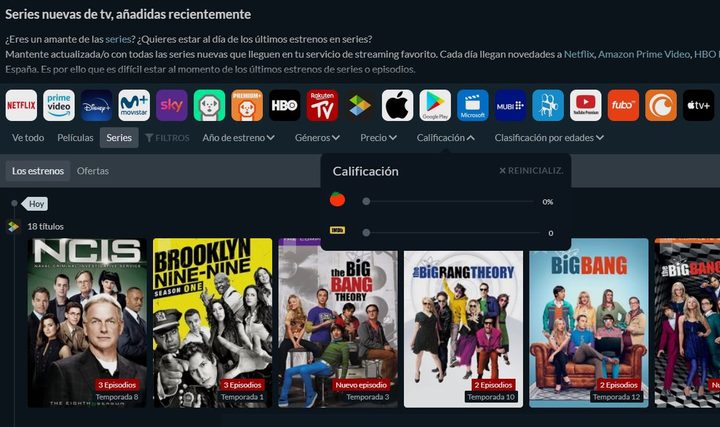Pick the Apple TV+ provider icon
This screenshot has height=427, width=720.
pos(699,105)
